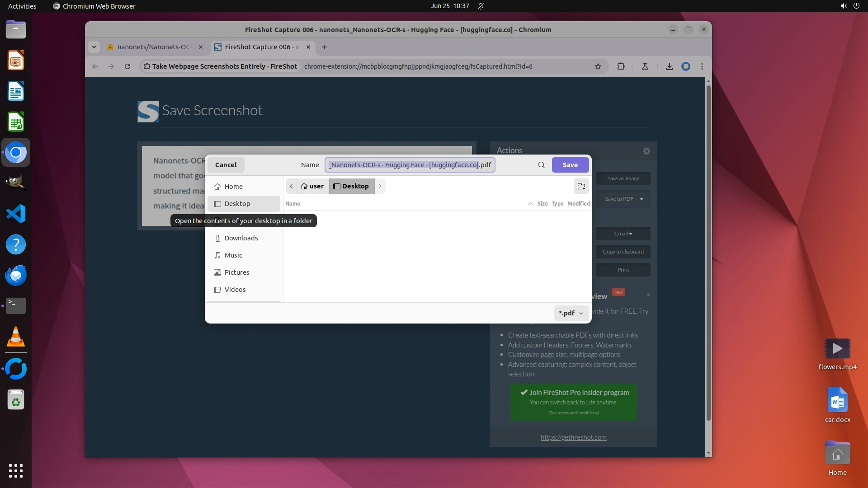The image size is (868, 488).
Task: Open the tab search chevron dropdown
Action: pyautogui.click(x=94, y=47)
